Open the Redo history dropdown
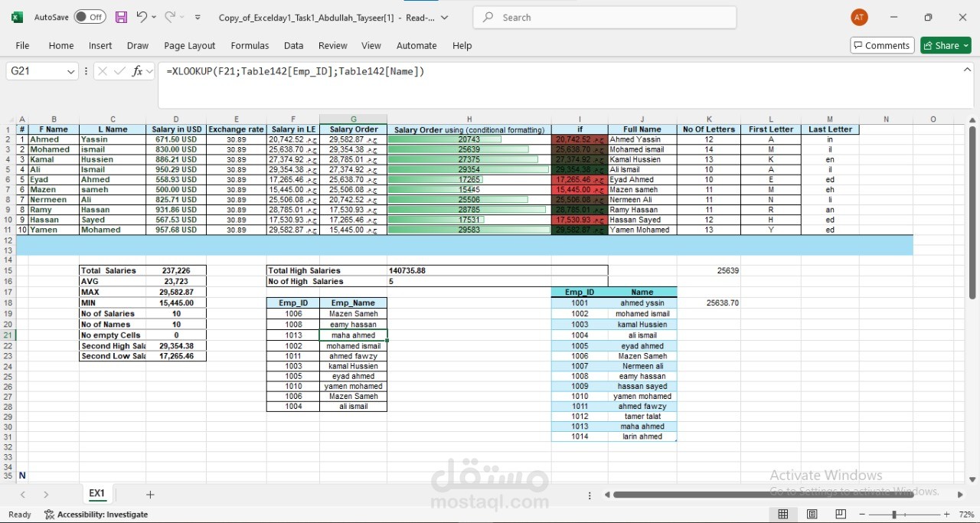980x523 pixels. (183, 17)
